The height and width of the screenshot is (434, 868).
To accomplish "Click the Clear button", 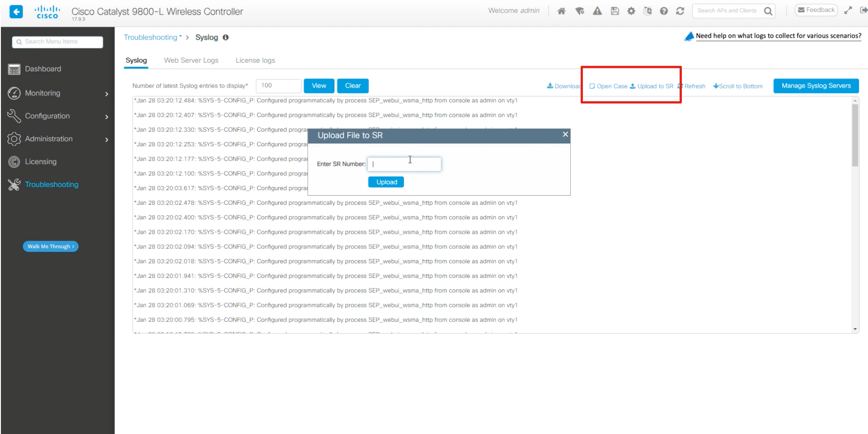I will (353, 86).
